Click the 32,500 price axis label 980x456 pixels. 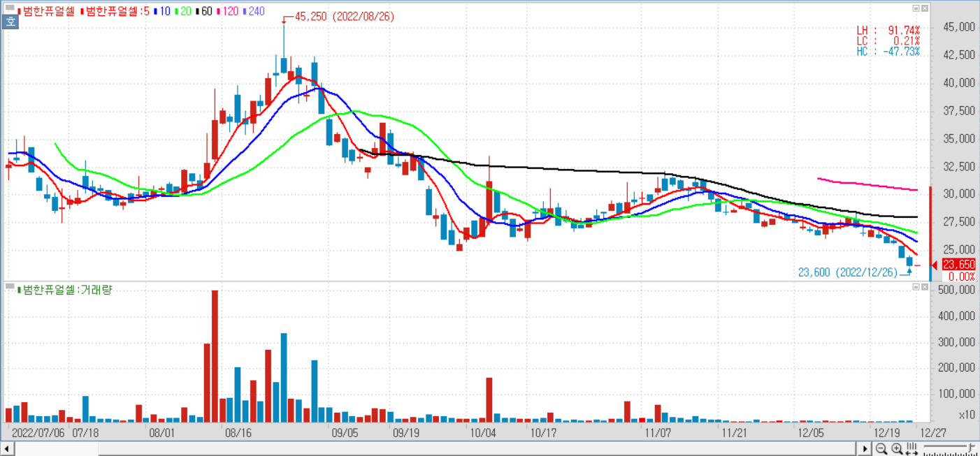pyautogui.click(x=958, y=167)
